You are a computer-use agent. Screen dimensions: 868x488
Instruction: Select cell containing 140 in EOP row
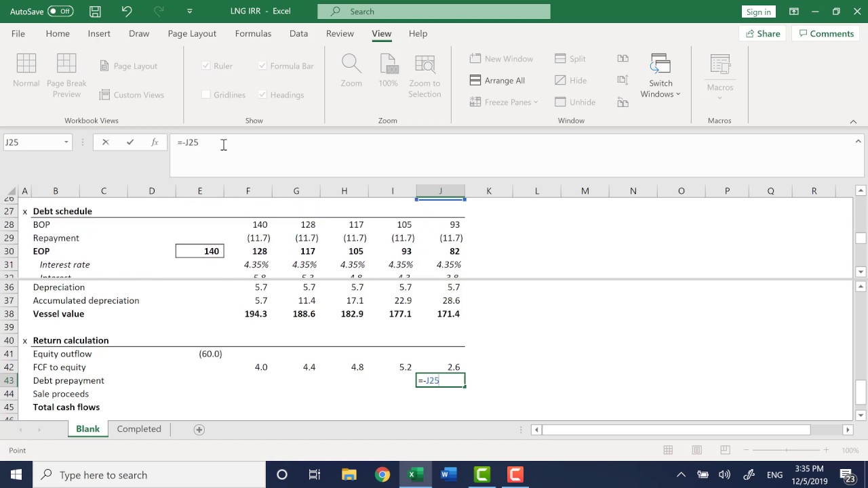199,251
